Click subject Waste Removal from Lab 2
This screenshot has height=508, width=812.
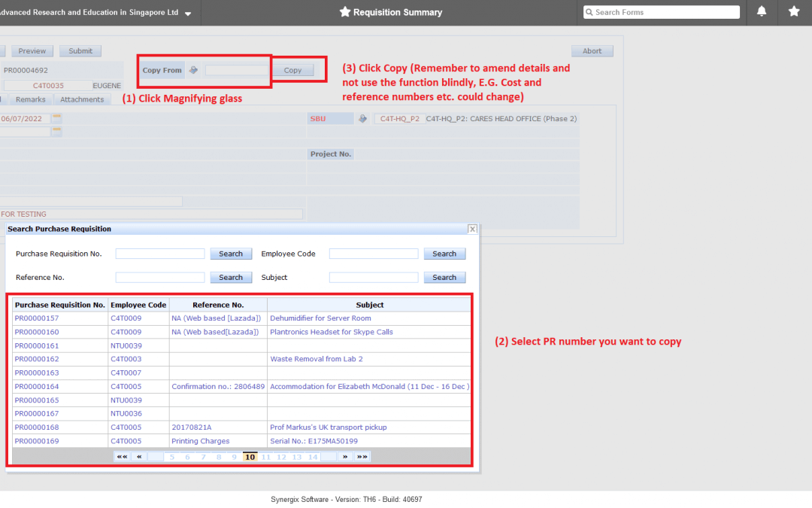pos(317,359)
